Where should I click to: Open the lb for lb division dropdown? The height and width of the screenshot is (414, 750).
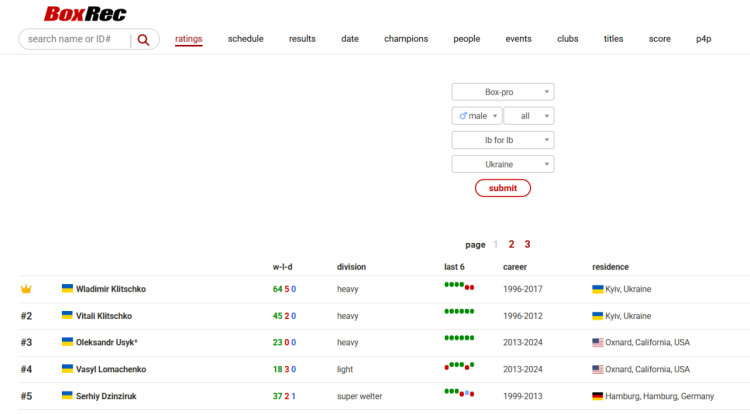click(502, 140)
